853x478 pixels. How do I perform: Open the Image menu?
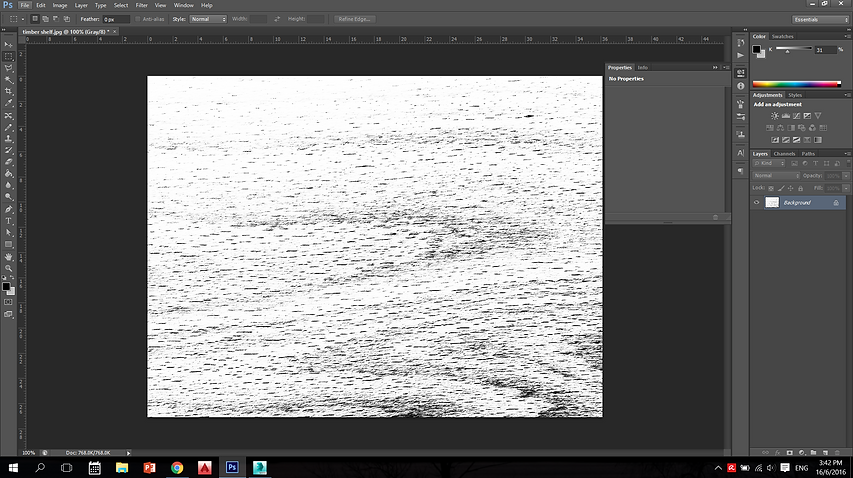pyautogui.click(x=60, y=5)
